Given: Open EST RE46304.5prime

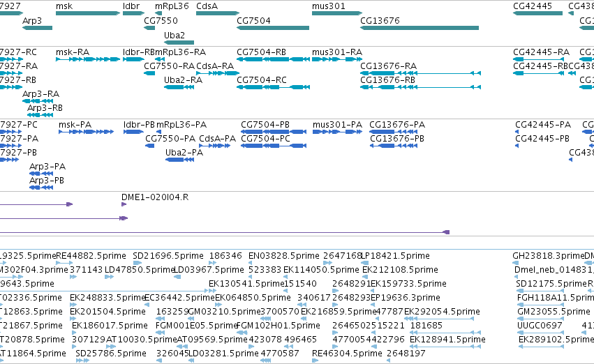Looking at the screenshot, I should click(x=347, y=354).
